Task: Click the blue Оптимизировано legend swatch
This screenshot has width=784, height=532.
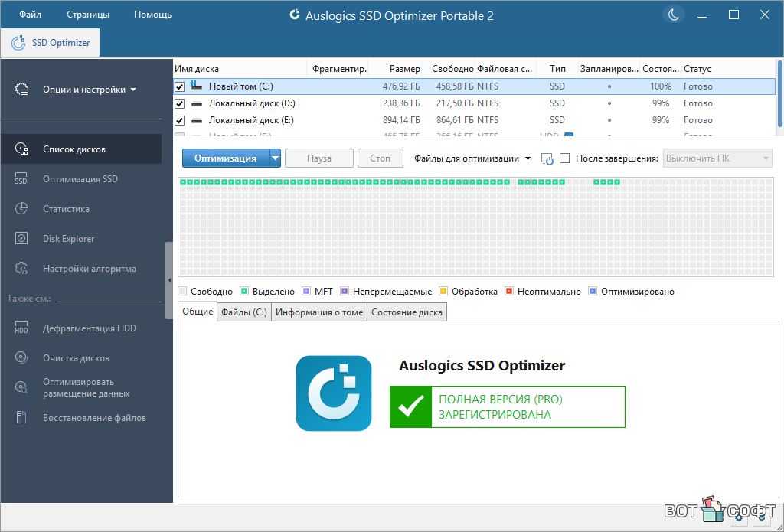Action: click(x=593, y=291)
